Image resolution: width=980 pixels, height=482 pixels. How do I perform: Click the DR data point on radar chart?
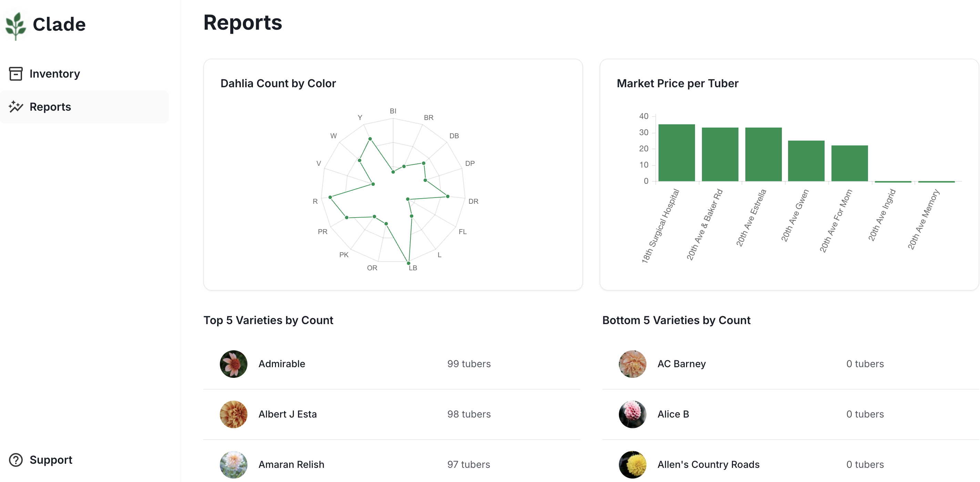(x=448, y=197)
